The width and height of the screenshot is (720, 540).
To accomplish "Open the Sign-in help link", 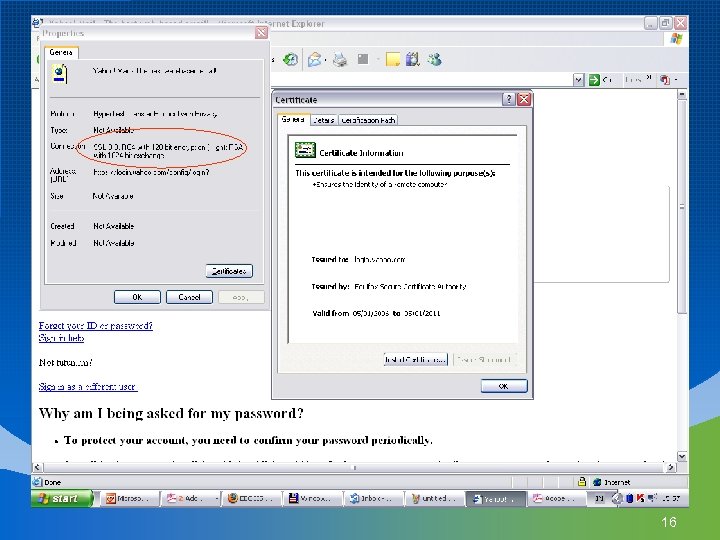I will (62, 338).
